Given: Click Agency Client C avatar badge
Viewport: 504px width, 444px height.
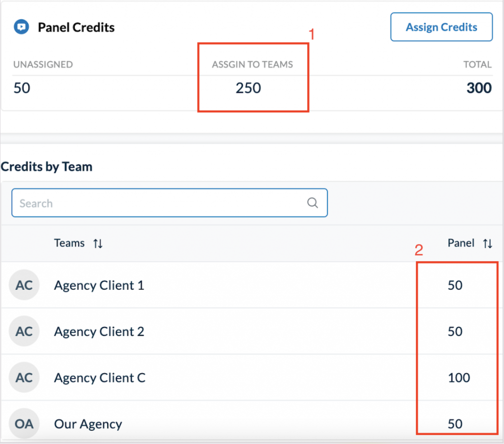Looking at the screenshot, I should (24, 378).
